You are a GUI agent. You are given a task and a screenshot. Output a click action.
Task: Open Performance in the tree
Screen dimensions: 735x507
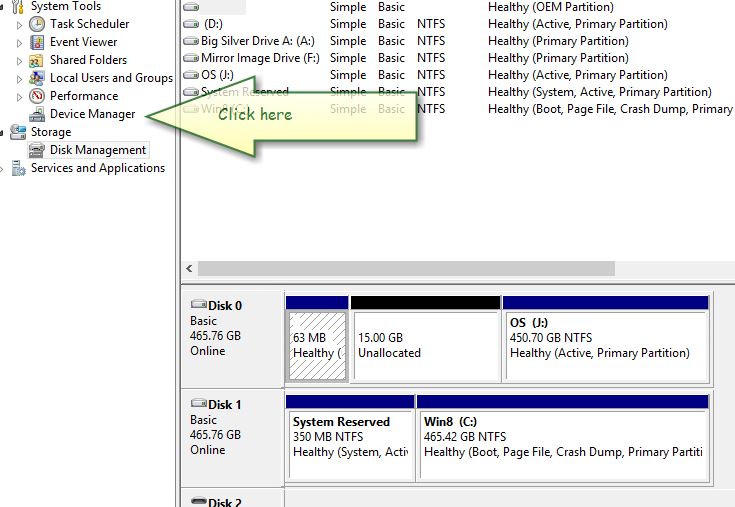[x=84, y=96]
